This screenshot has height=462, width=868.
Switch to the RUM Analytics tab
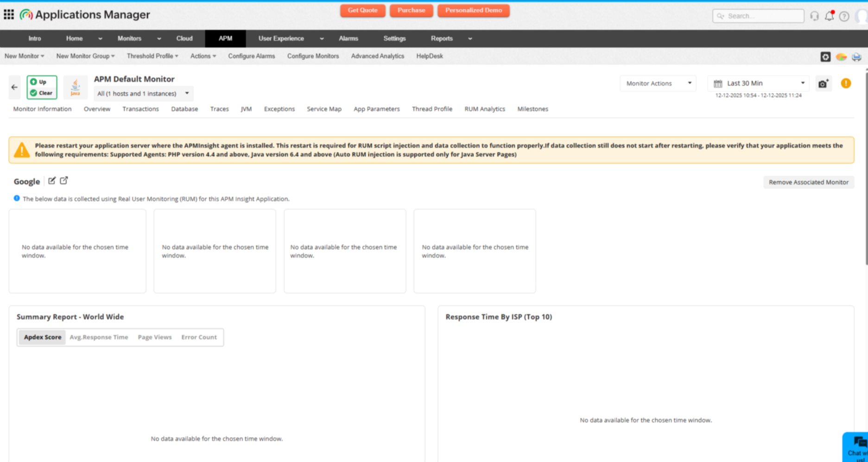pyautogui.click(x=484, y=109)
